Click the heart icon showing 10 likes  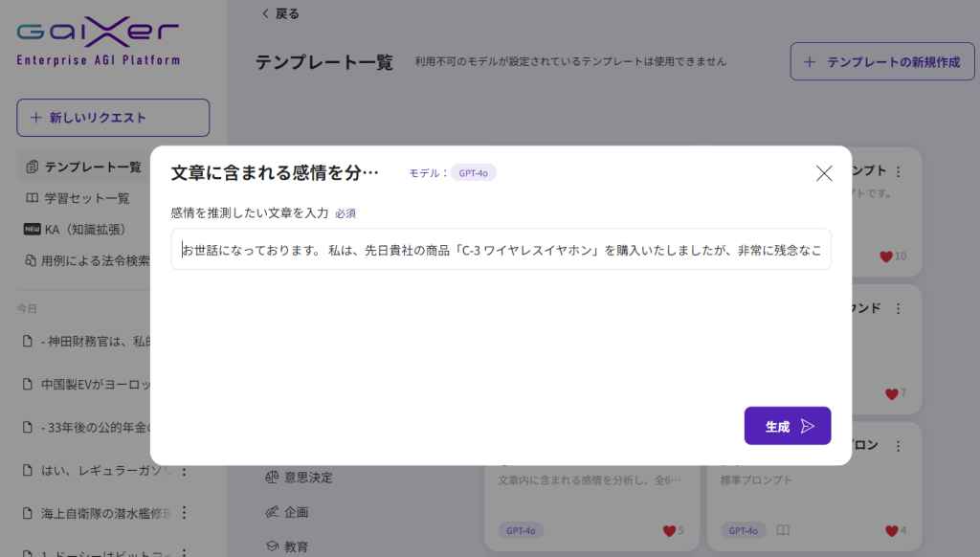point(886,256)
